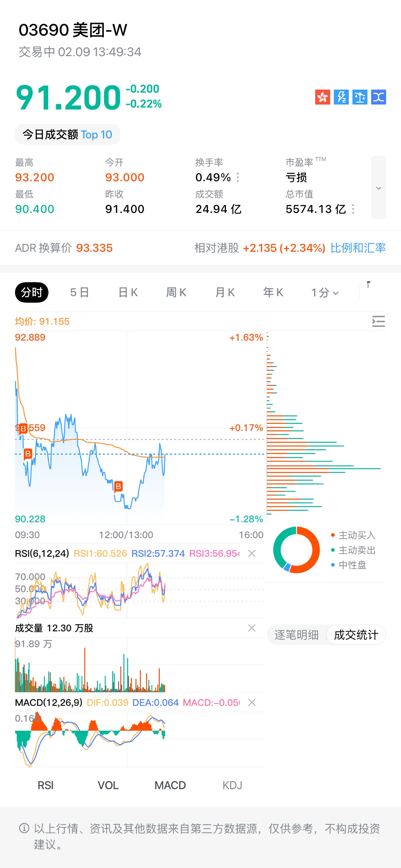Toggle the MACD indicator

170,785
